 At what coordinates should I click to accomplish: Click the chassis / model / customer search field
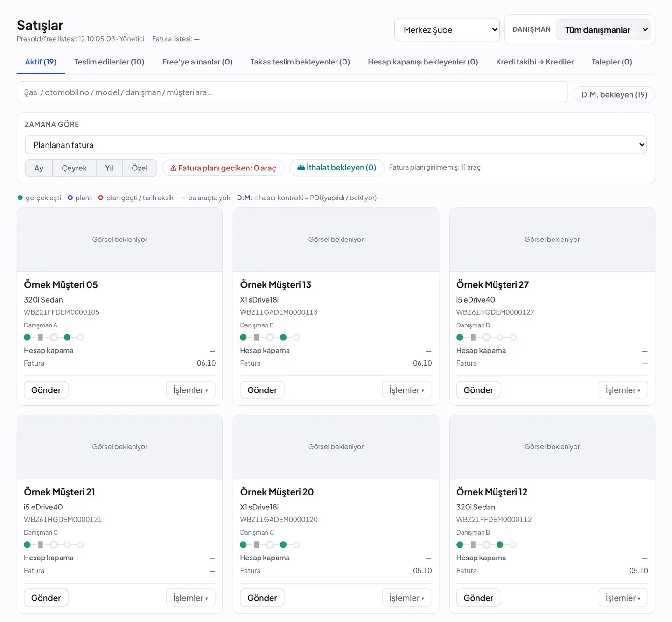click(x=292, y=92)
